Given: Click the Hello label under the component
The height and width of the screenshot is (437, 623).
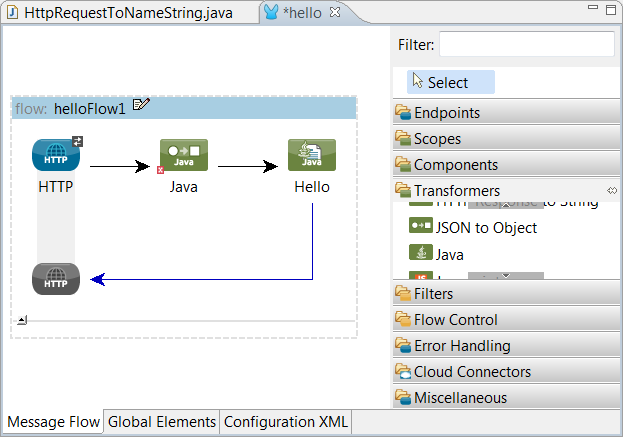Looking at the screenshot, I should 312,187.
